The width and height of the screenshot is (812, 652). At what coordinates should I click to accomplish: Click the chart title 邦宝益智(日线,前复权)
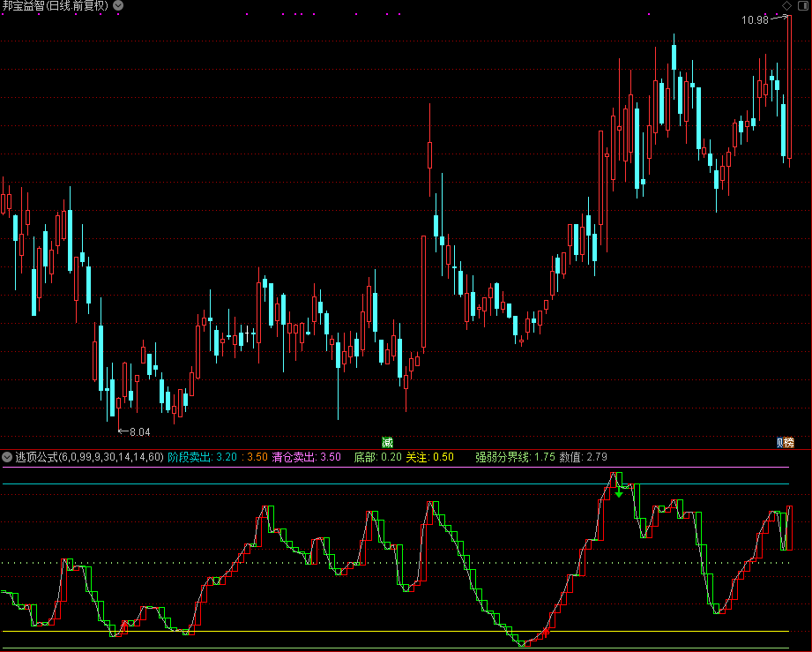pyautogui.click(x=56, y=5)
